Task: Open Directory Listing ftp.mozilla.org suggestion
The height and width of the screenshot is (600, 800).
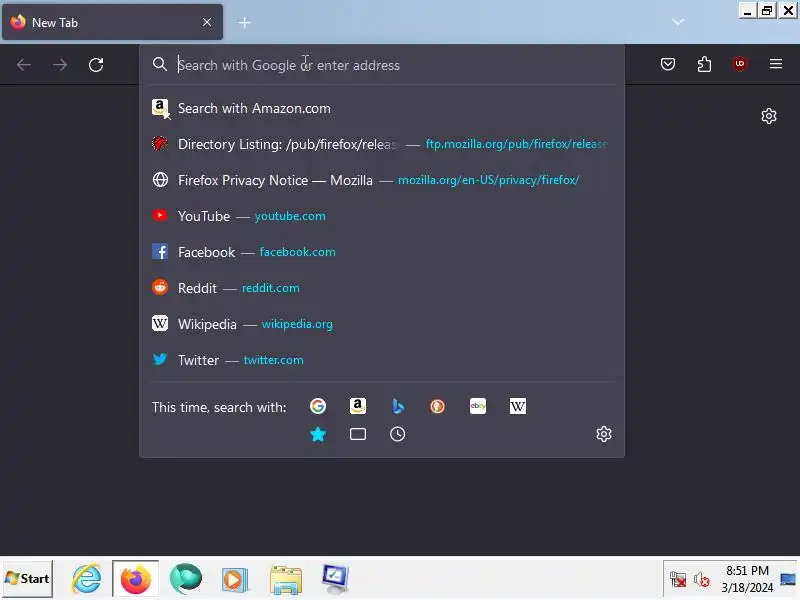Action: coord(382,144)
